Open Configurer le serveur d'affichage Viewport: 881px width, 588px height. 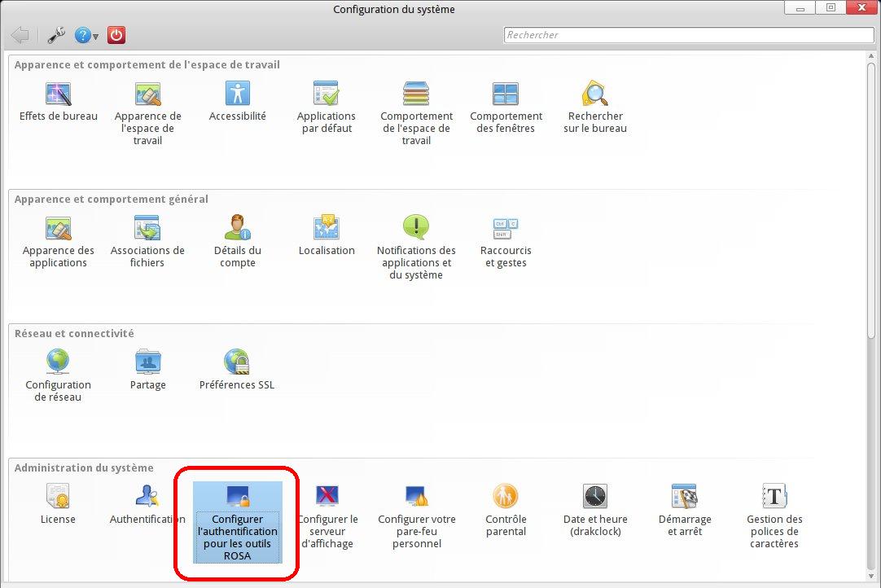327,517
